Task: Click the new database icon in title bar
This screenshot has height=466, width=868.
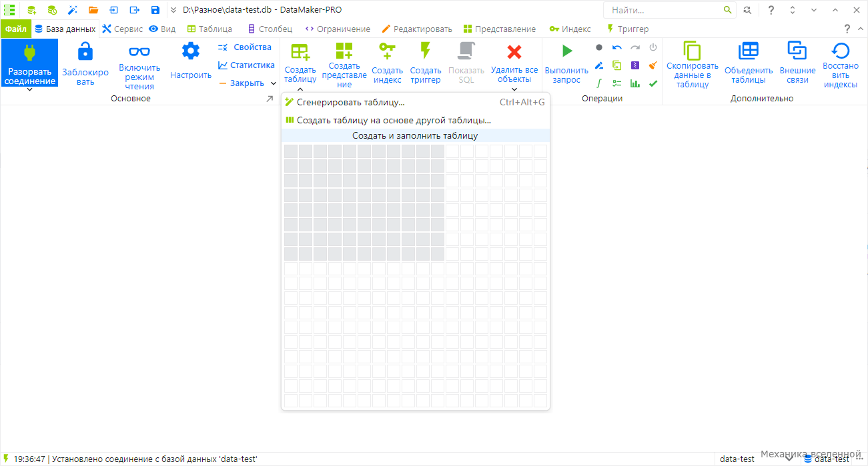Action: point(31,10)
